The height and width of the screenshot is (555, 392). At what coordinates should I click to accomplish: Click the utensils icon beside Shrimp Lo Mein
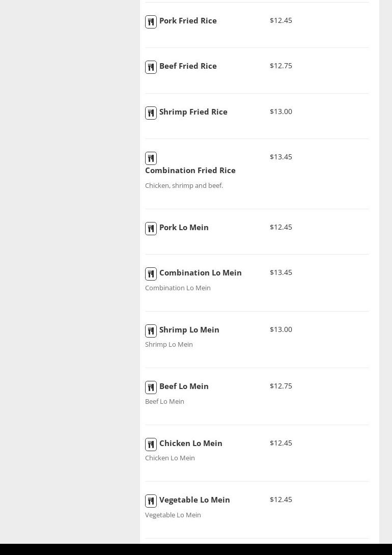pyautogui.click(x=151, y=331)
